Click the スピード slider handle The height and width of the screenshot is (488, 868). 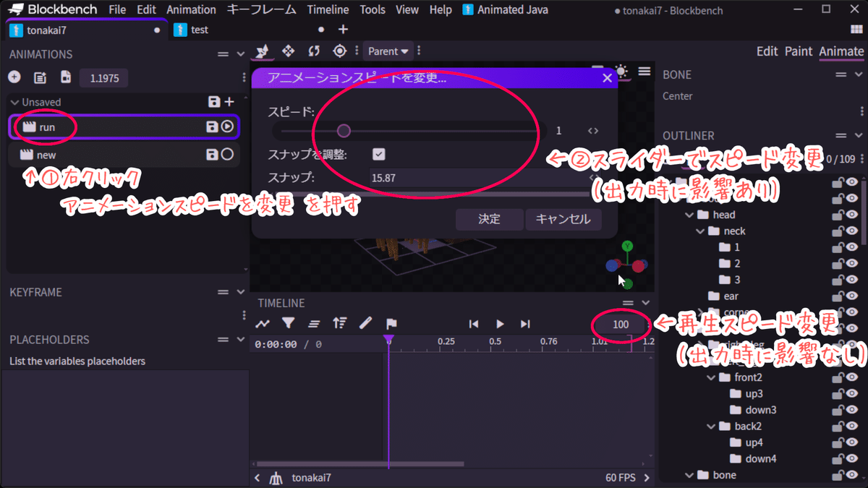pyautogui.click(x=344, y=130)
